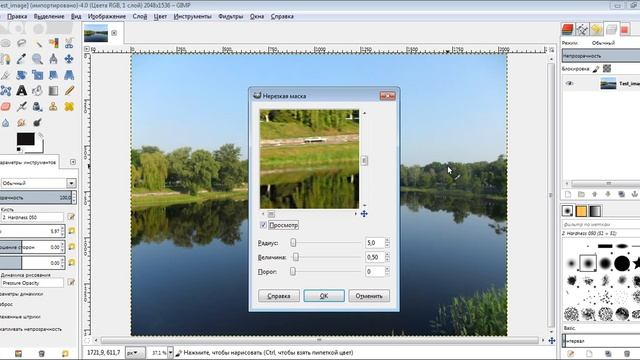Select the Zoom magnifier tool
Image resolution: width=640 pixels, height=360 pixels.
[38, 59]
